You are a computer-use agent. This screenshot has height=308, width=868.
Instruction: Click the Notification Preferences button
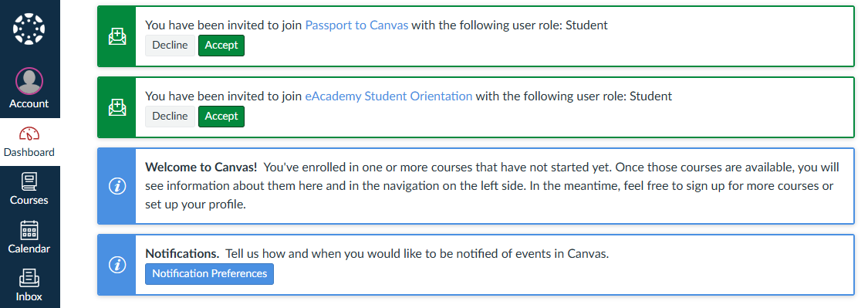pyautogui.click(x=209, y=274)
